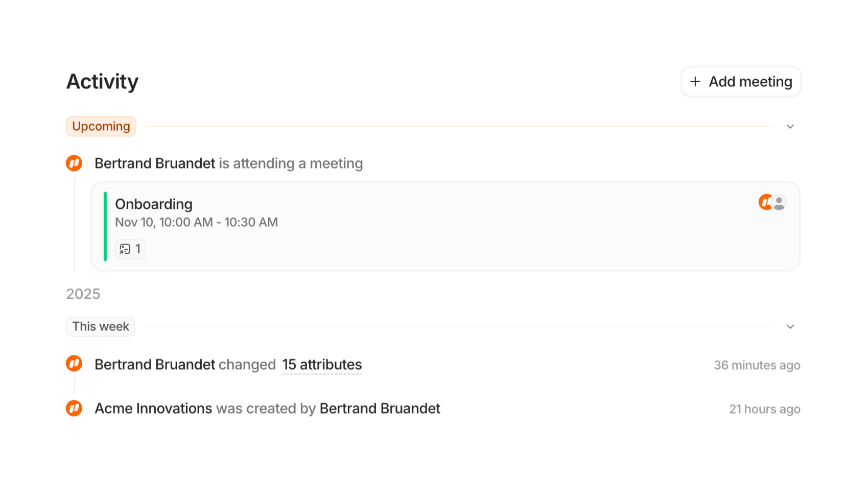Collapse the This week section chevron

coord(790,327)
